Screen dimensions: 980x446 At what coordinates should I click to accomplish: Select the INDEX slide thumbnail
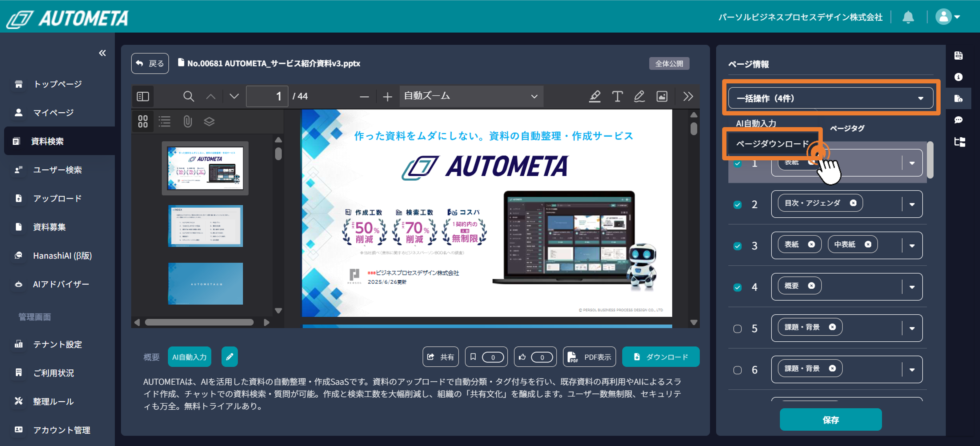206,226
